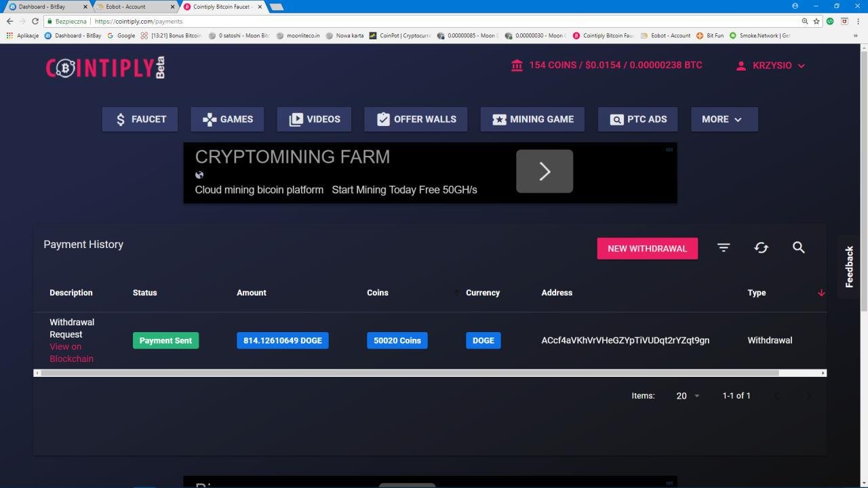Screen dimensions: 868x488
Task: Click the Cryptomining Farm ad banner
Action: pyautogui.click(x=430, y=173)
